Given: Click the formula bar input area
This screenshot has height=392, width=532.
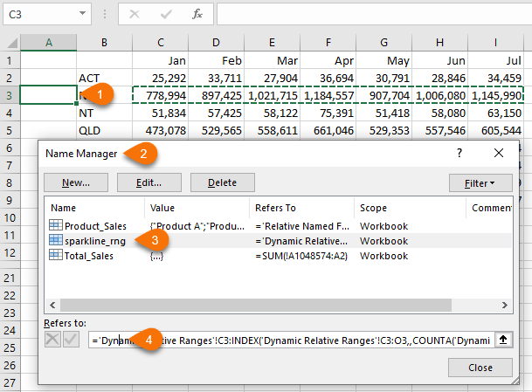Looking at the screenshot, I should pos(374,14).
